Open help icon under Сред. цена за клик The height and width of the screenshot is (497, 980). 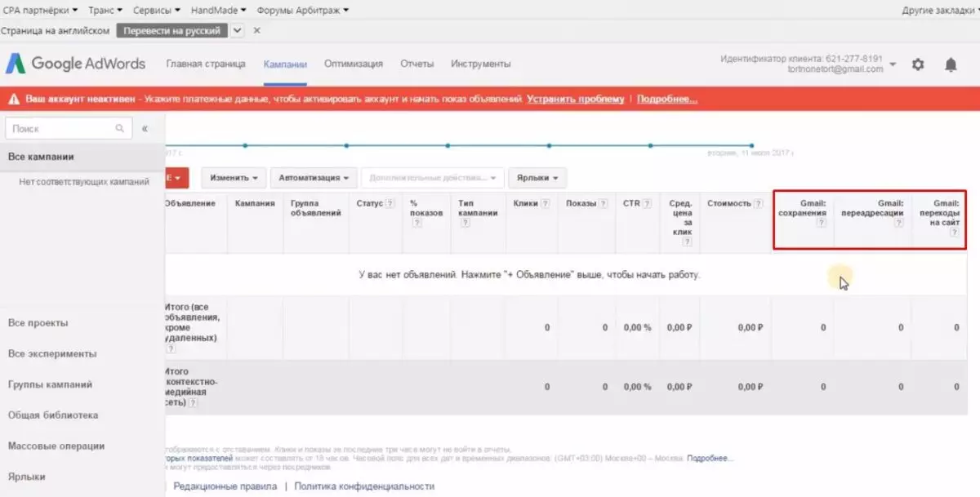pyautogui.click(x=687, y=242)
